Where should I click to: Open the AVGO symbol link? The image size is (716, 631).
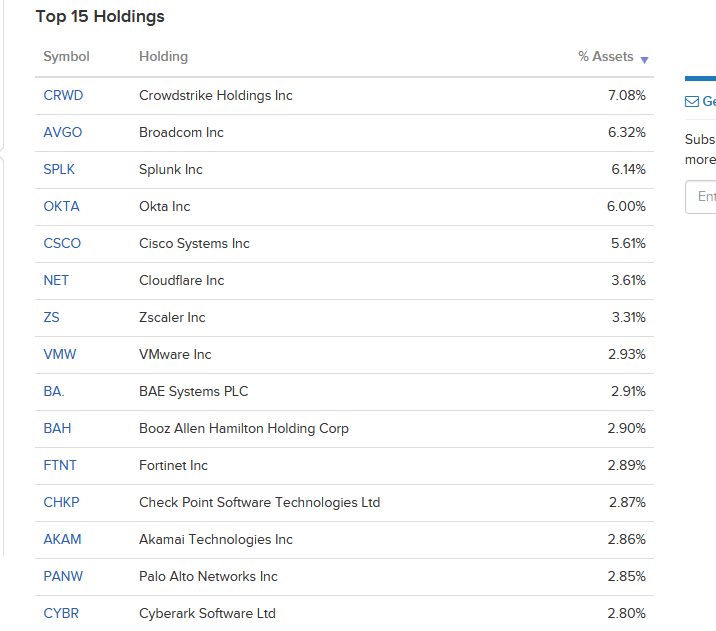point(63,132)
